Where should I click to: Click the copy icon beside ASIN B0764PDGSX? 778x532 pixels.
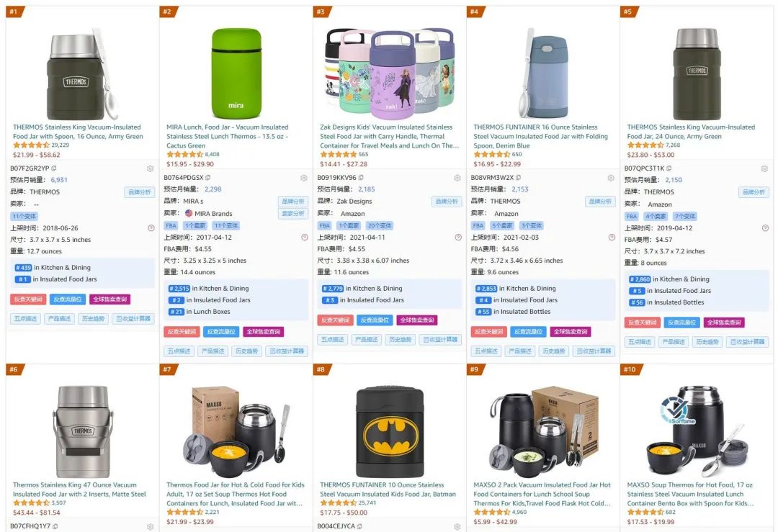pyautogui.click(x=208, y=178)
